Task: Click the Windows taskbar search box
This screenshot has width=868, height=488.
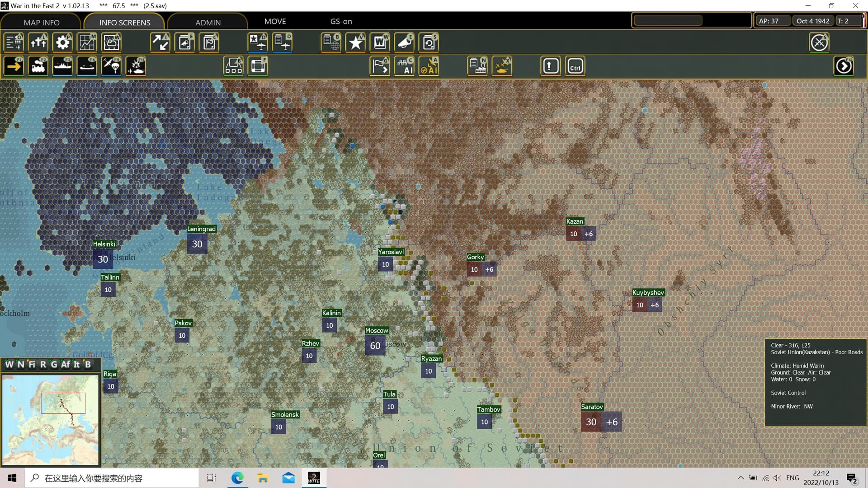Action: pyautogui.click(x=112, y=478)
